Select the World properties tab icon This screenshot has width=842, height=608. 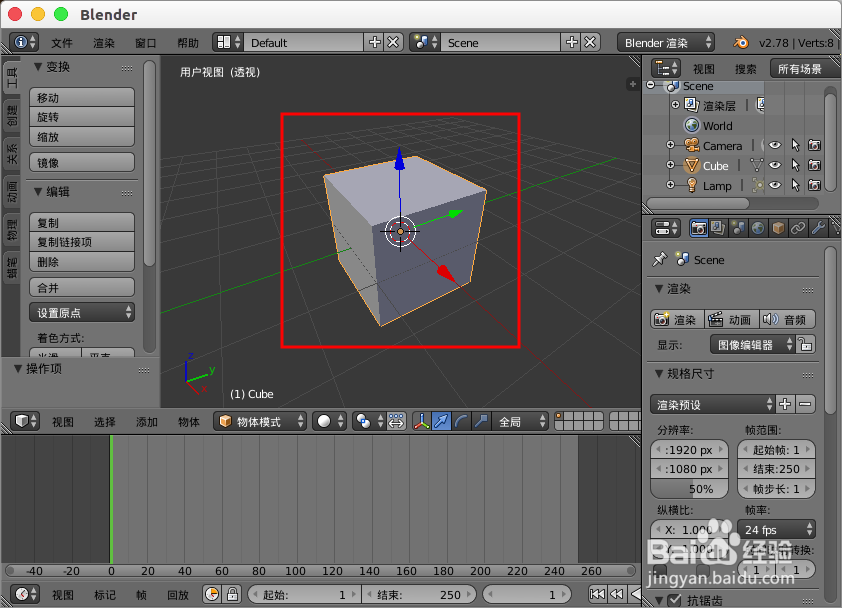758,228
